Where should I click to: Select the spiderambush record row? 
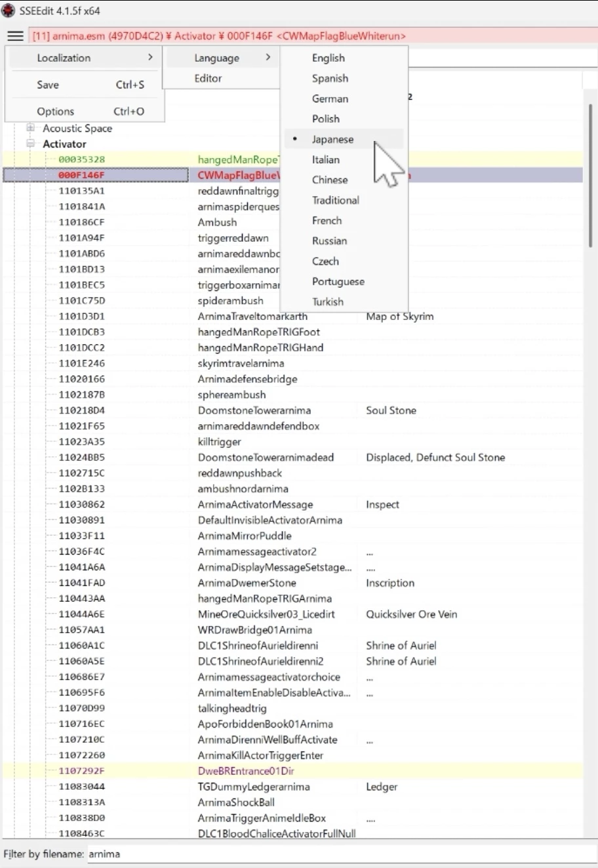pos(292,300)
